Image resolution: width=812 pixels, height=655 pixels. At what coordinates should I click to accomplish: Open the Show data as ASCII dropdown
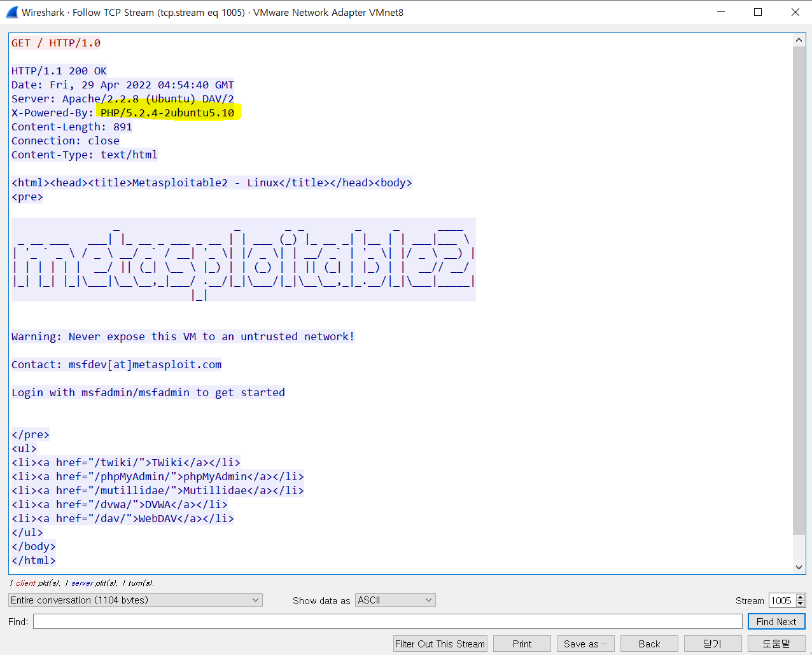click(x=395, y=600)
